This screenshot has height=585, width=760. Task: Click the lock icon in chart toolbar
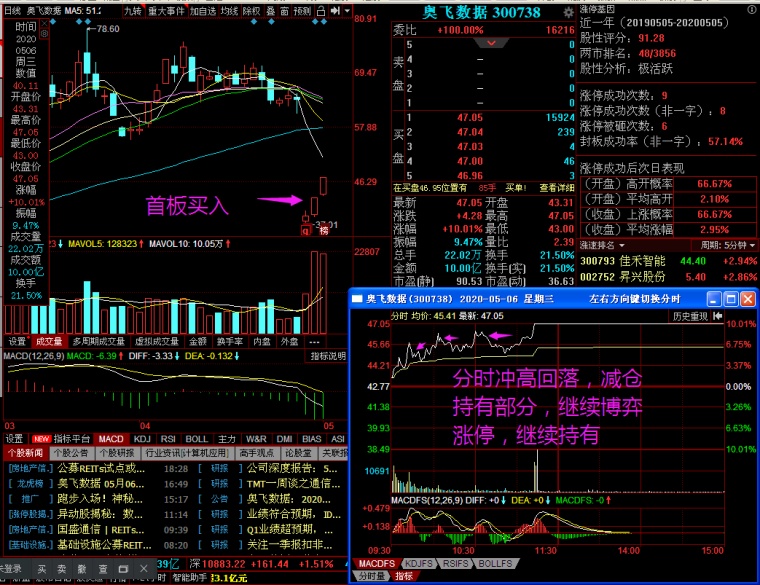click(320, 11)
